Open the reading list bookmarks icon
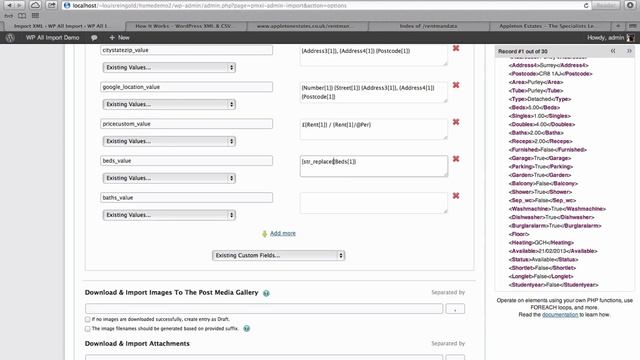 [x=22, y=16]
